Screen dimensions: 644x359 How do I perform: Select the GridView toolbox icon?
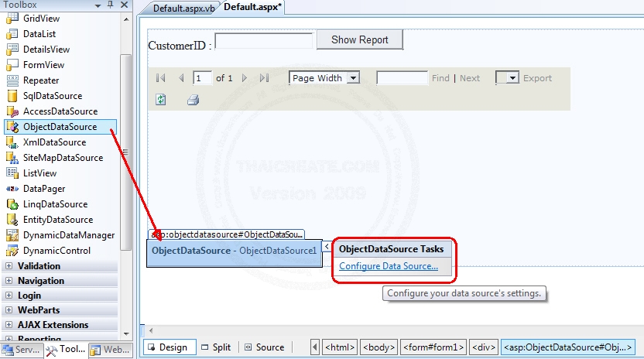[12, 18]
